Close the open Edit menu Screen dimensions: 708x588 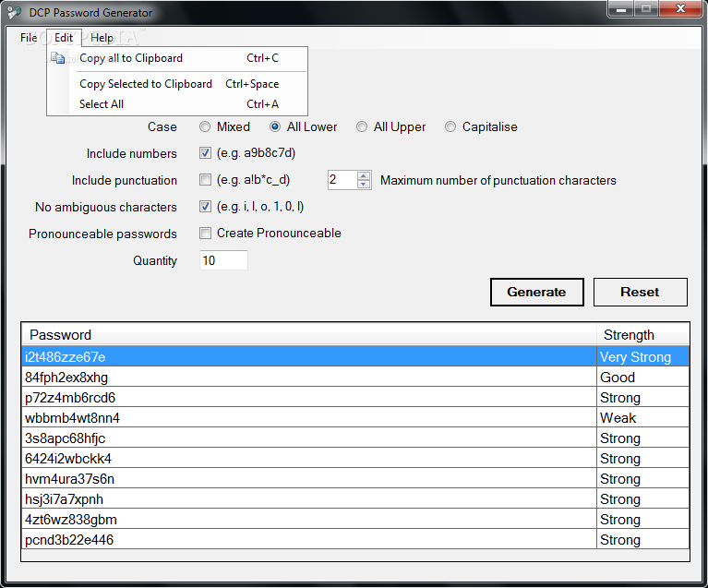click(64, 38)
